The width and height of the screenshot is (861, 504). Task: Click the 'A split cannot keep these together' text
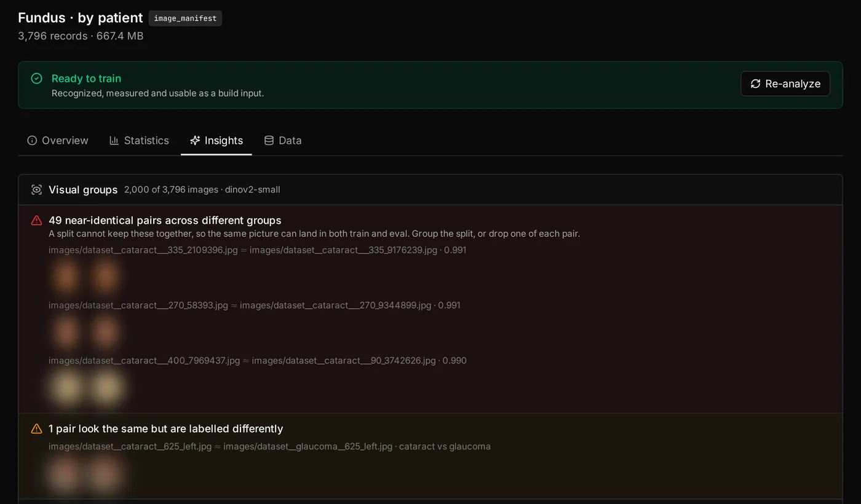tap(314, 234)
